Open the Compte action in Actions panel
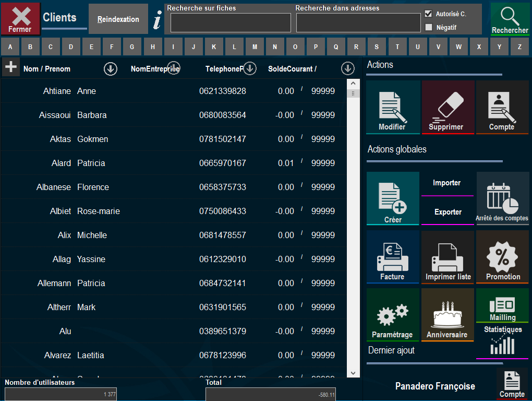The image size is (532, 401). point(502,107)
